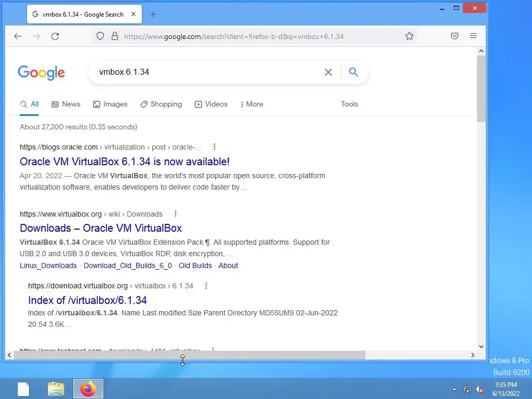The width and height of the screenshot is (532, 399).
Task: Click the horizontal scrollbar thumb
Action: pos(189,355)
